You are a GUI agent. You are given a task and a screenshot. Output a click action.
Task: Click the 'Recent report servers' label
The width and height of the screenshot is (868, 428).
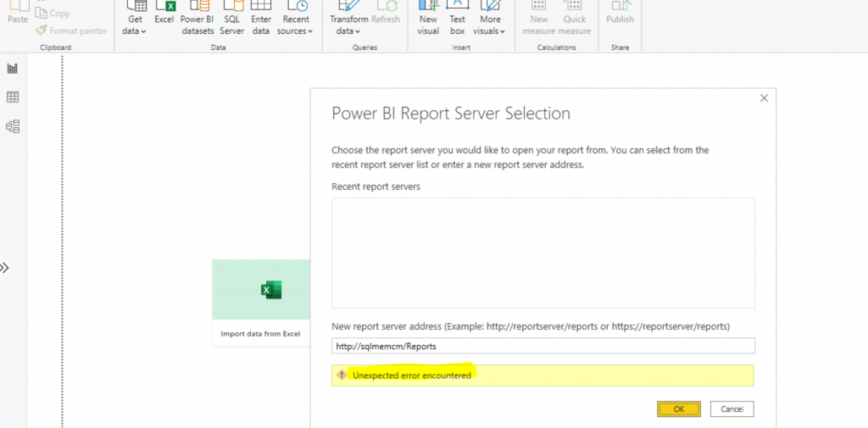(x=376, y=186)
